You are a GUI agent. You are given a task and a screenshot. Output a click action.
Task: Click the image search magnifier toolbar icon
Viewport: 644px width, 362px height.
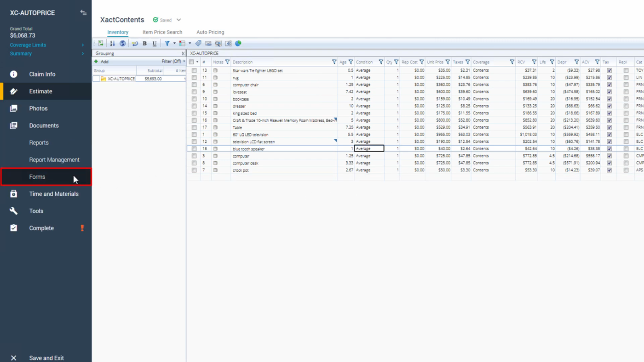tap(218, 43)
